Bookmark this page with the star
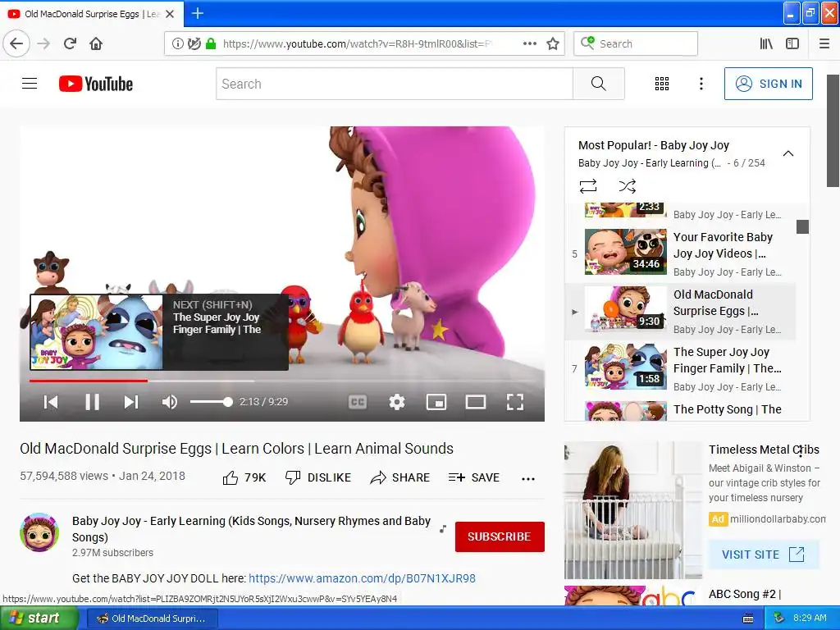The width and height of the screenshot is (840, 630). tap(553, 43)
